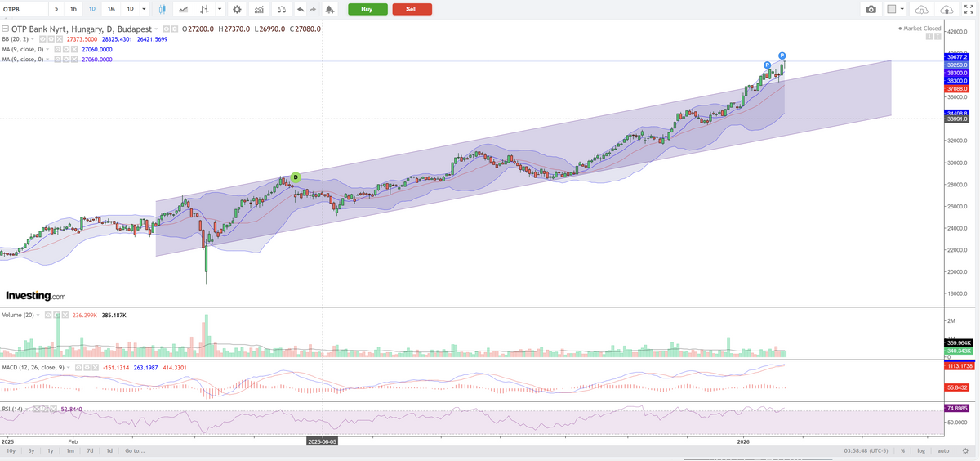Select the 3y date range
The width and height of the screenshot is (980, 461).
tap(31, 450)
